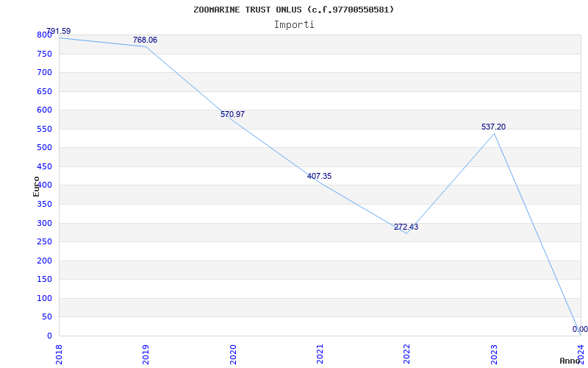Image resolution: width=588 pixels, height=368 pixels.
Task: Click the 250 y-axis tick label
Action: 44,242
